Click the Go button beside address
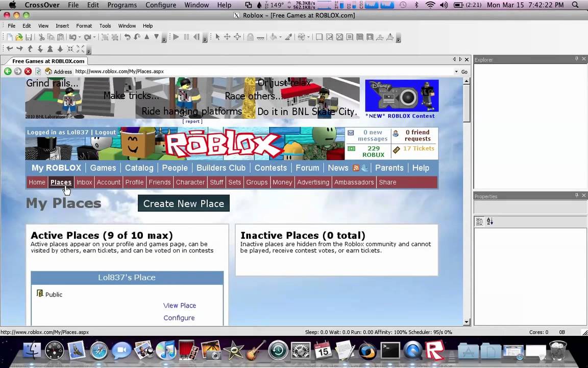Screen dimensions: 588x368 coord(464,72)
